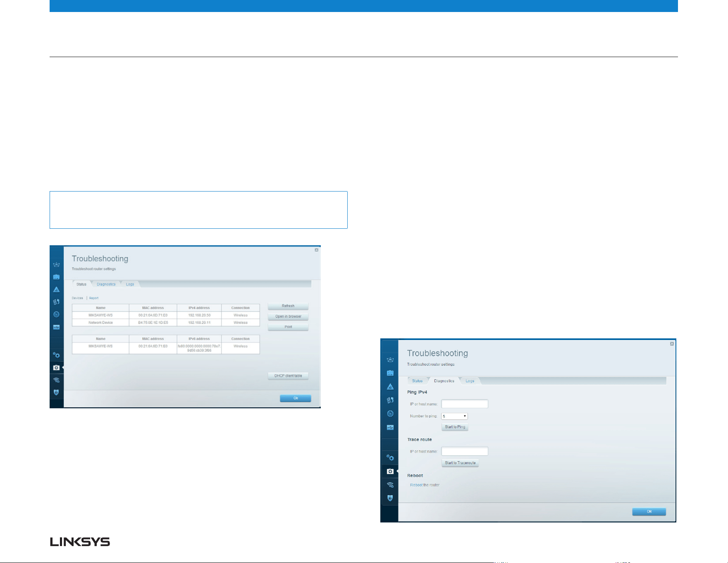Screen dimensions: 728x563
Task: Select Status tab in Ping IPv4 dialog
Action: coord(417,381)
